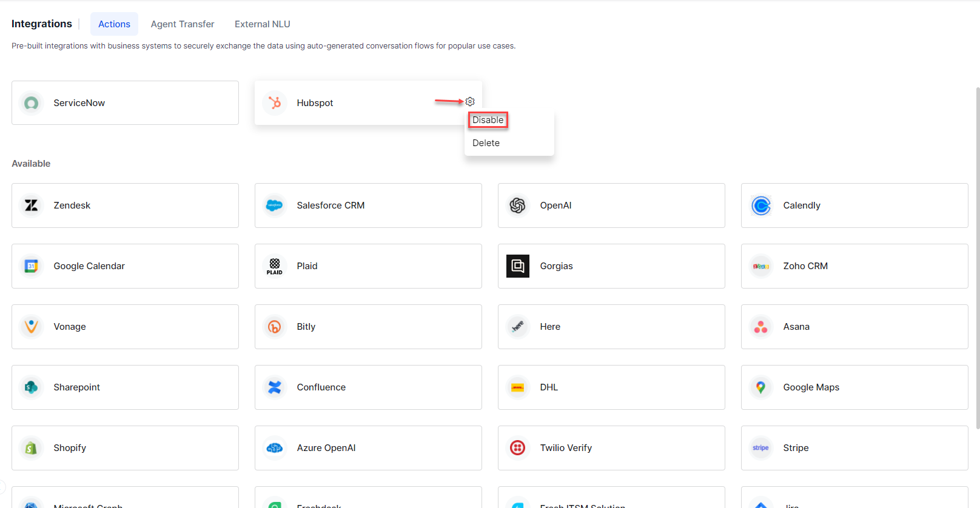The height and width of the screenshot is (508, 980).
Task: Click the Stripe label text
Action: coord(796,448)
